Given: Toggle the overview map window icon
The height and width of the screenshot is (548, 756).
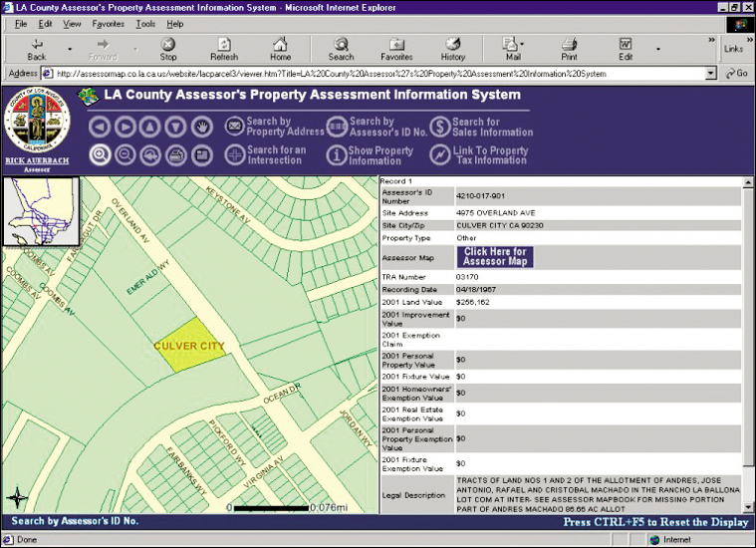Looking at the screenshot, I should 202,155.
